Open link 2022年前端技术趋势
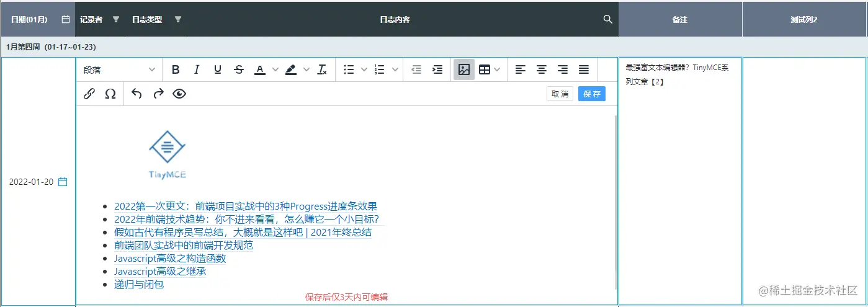868x307 pixels. 246,220
